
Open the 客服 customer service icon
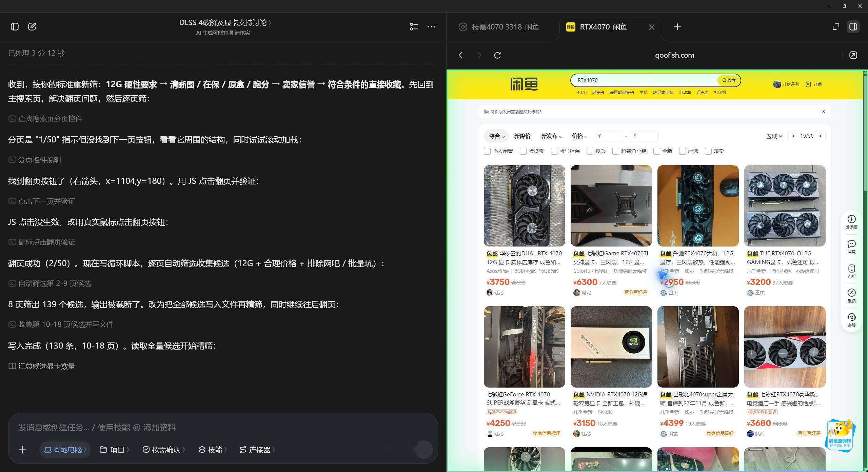point(851,320)
